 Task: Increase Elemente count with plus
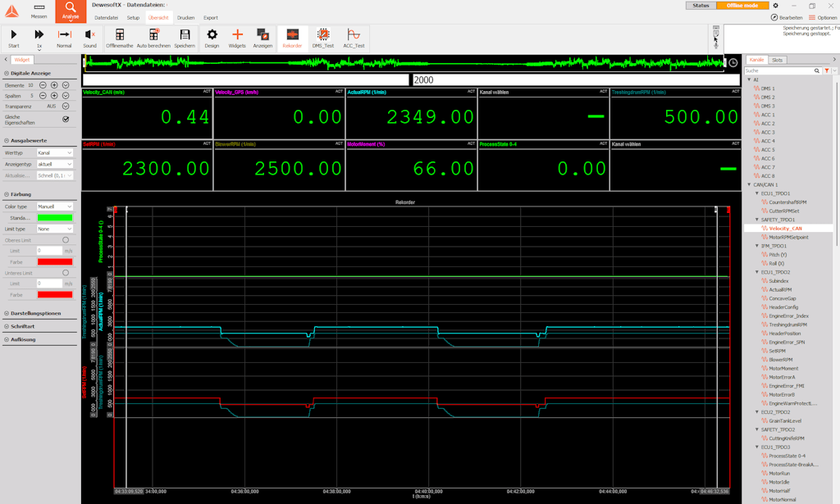click(x=54, y=85)
